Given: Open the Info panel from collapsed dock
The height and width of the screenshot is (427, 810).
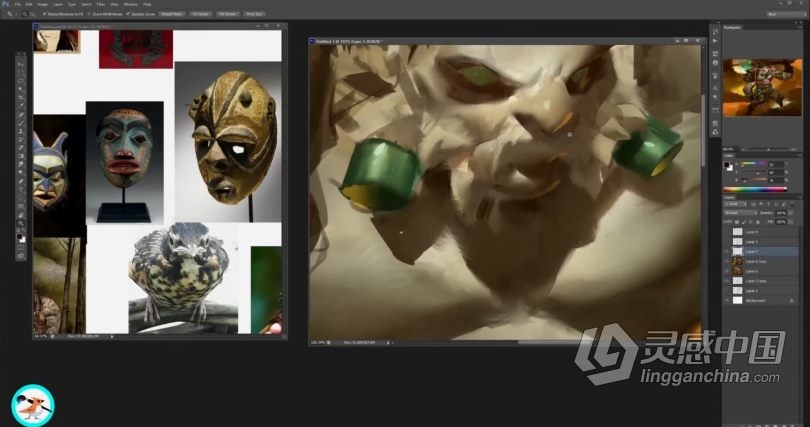Looking at the screenshot, I should point(715,62).
